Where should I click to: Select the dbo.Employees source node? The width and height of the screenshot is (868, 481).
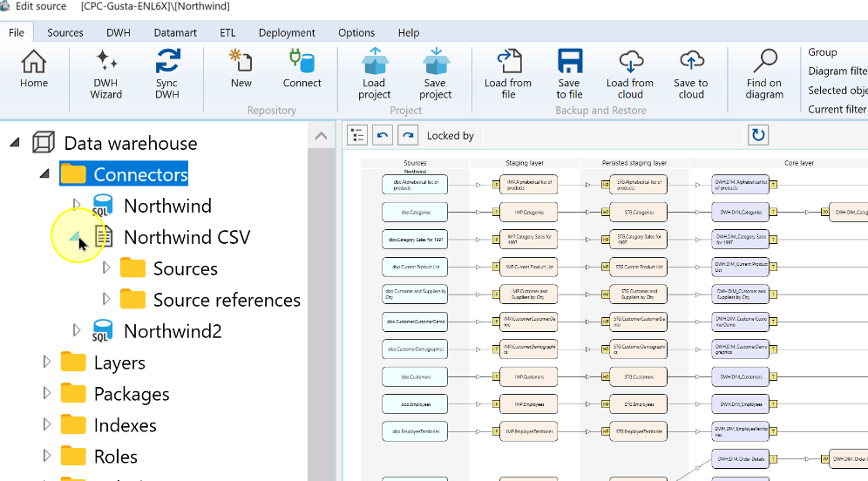point(415,404)
